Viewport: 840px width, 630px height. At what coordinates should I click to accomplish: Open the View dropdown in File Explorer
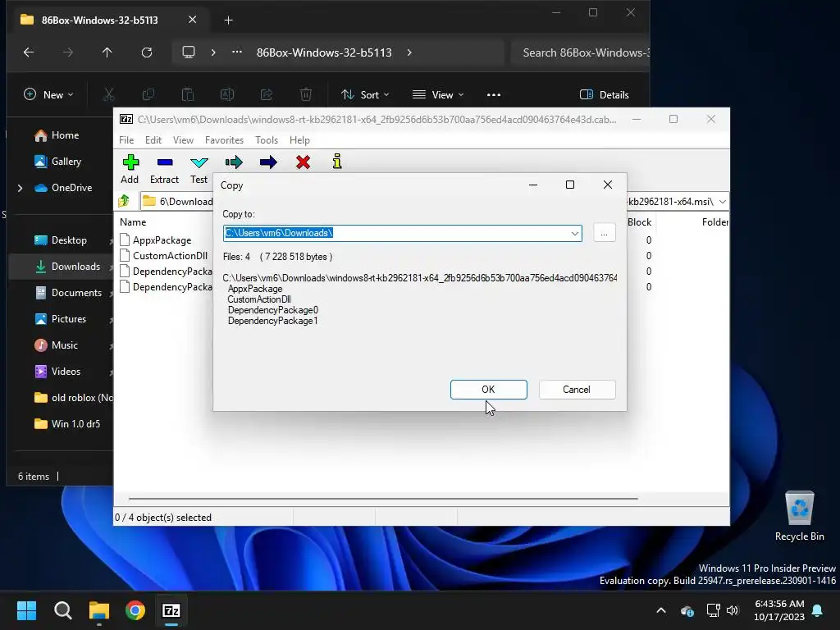pos(438,95)
